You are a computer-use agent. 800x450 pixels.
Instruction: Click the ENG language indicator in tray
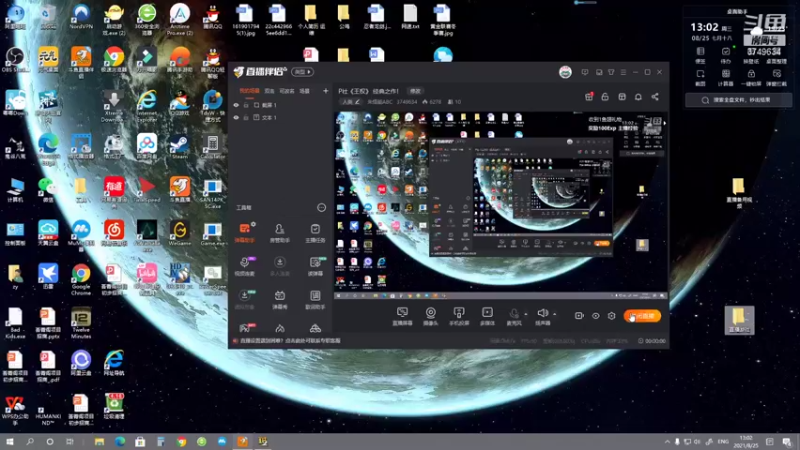tap(723, 441)
